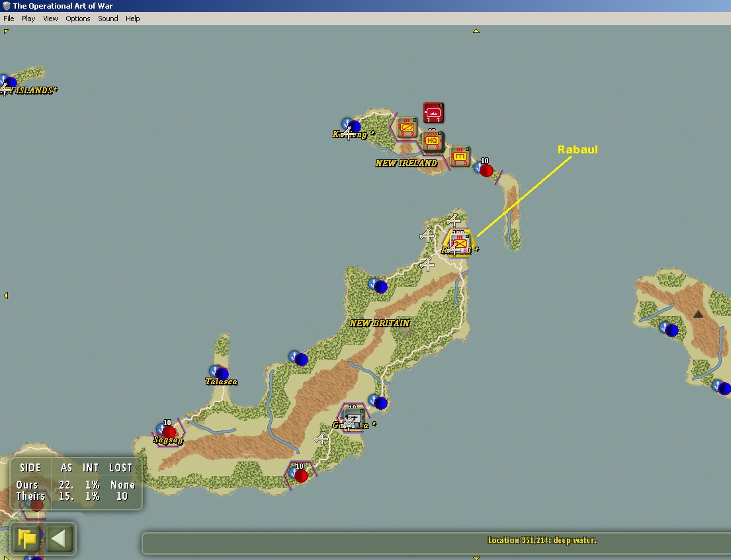731x560 pixels.
Task: Click the Talasea place name
Action: pyautogui.click(x=222, y=381)
